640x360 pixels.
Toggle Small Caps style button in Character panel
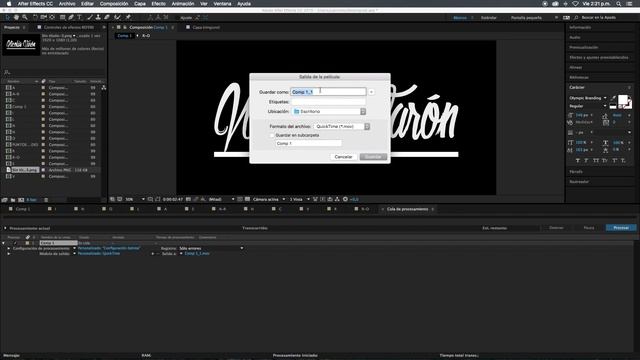click(x=605, y=161)
